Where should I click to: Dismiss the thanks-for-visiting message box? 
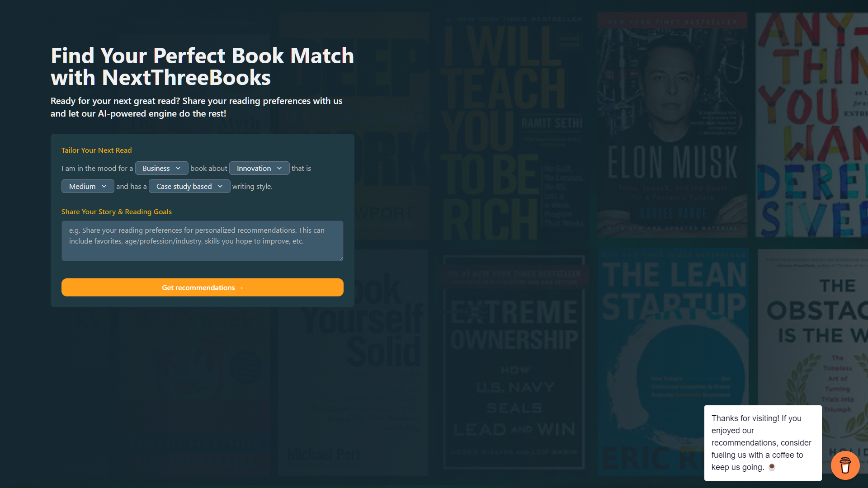coord(763,443)
